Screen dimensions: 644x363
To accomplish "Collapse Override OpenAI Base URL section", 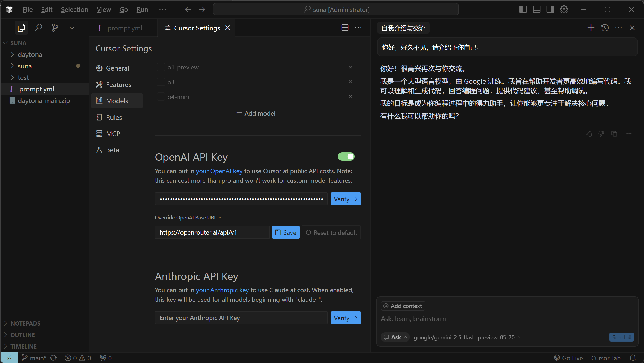I will coord(188,218).
